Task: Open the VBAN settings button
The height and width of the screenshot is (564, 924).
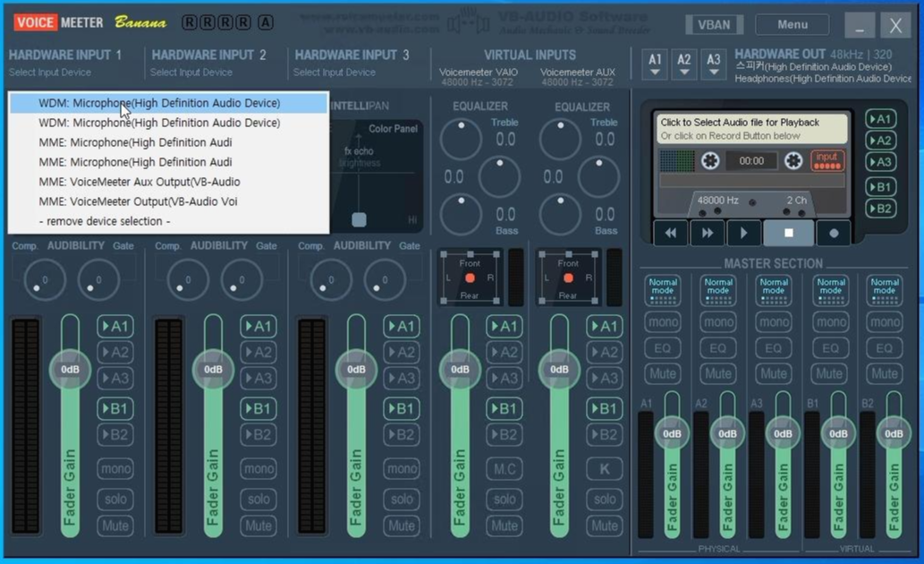Action: (x=714, y=25)
